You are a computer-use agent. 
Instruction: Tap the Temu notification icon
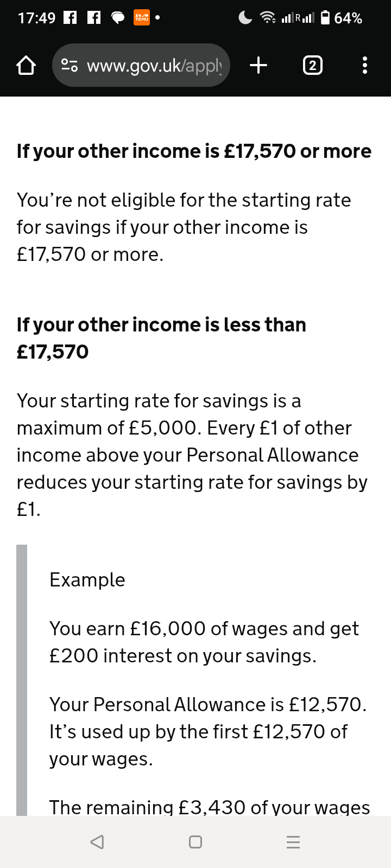tap(142, 18)
